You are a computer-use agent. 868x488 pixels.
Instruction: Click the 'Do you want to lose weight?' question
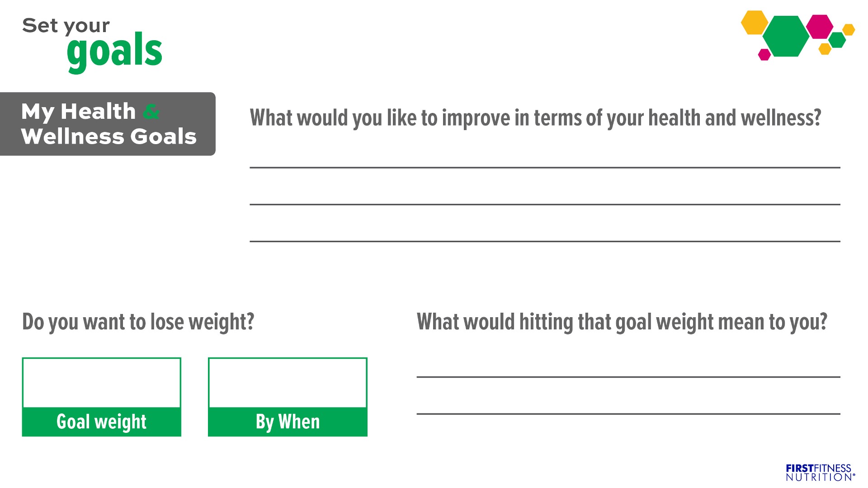(x=138, y=322)
